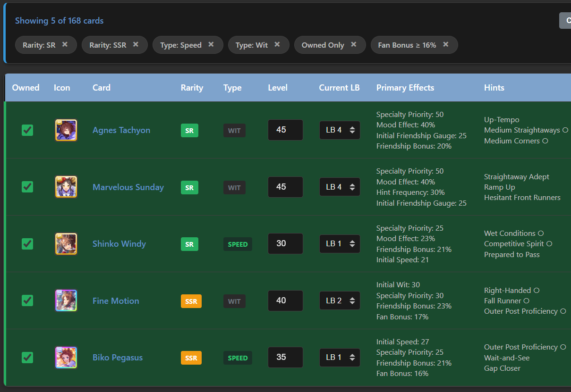This screenshot has width=571, height=392.
Task: Sort by the Level column header
Action: [x=278, y=87]
